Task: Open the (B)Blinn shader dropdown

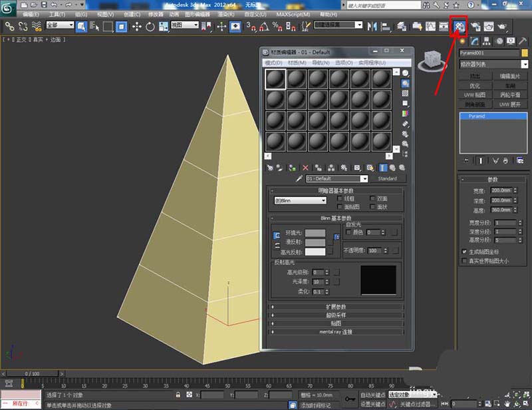Action: coord(300,200)
